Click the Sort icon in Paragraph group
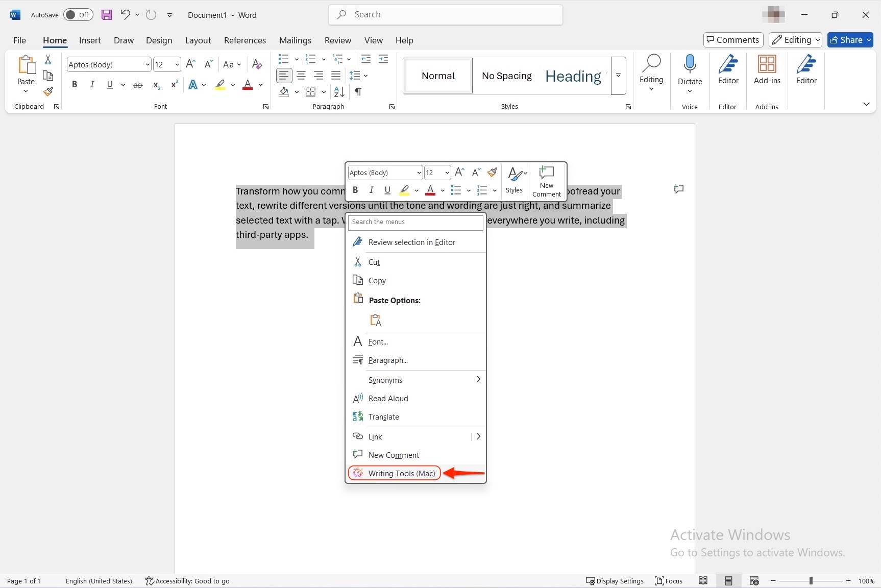The image size is (881, 588). click(339, 92)
